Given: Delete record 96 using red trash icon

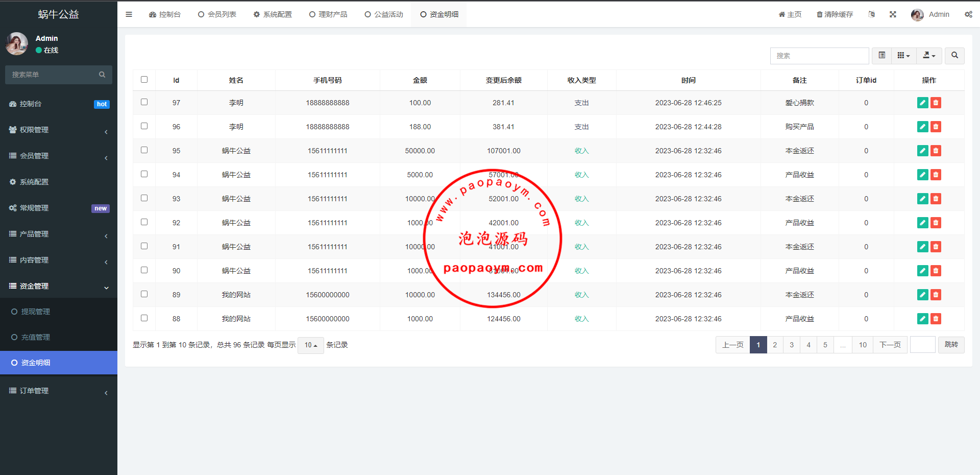Looking at the screenshot, I should coord(936,127).
